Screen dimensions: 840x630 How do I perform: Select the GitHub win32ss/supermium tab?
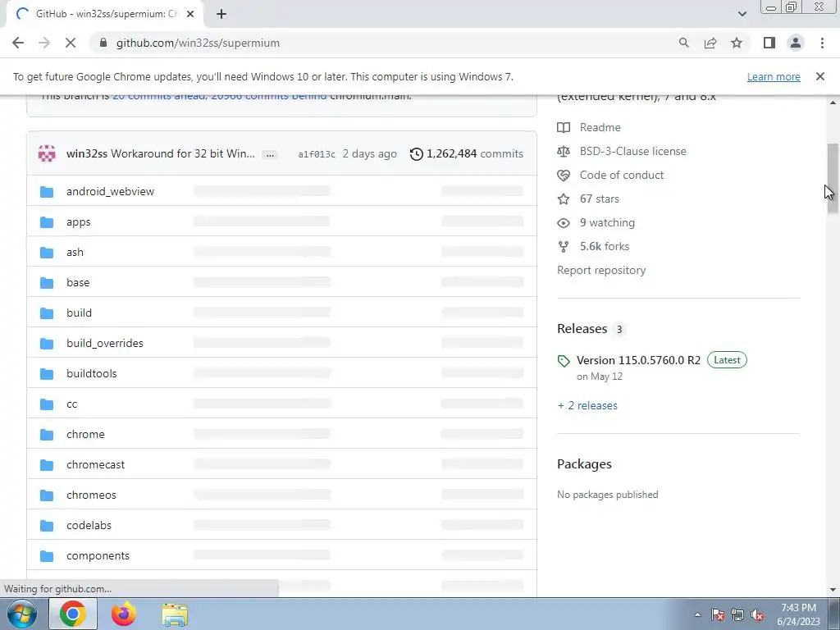[x=104, y=14]
